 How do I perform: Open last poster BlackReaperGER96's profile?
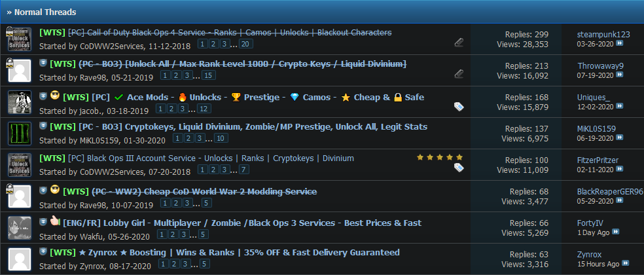(x=609, y=191)
